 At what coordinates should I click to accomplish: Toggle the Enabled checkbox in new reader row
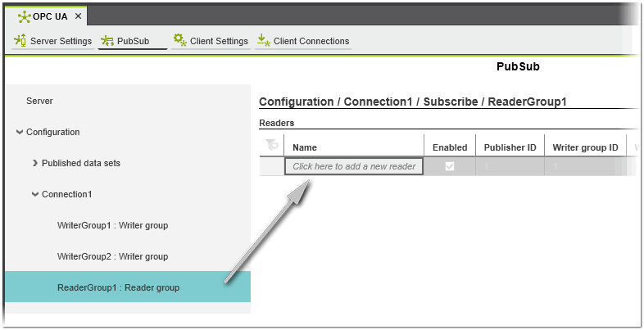pos(449,166)
